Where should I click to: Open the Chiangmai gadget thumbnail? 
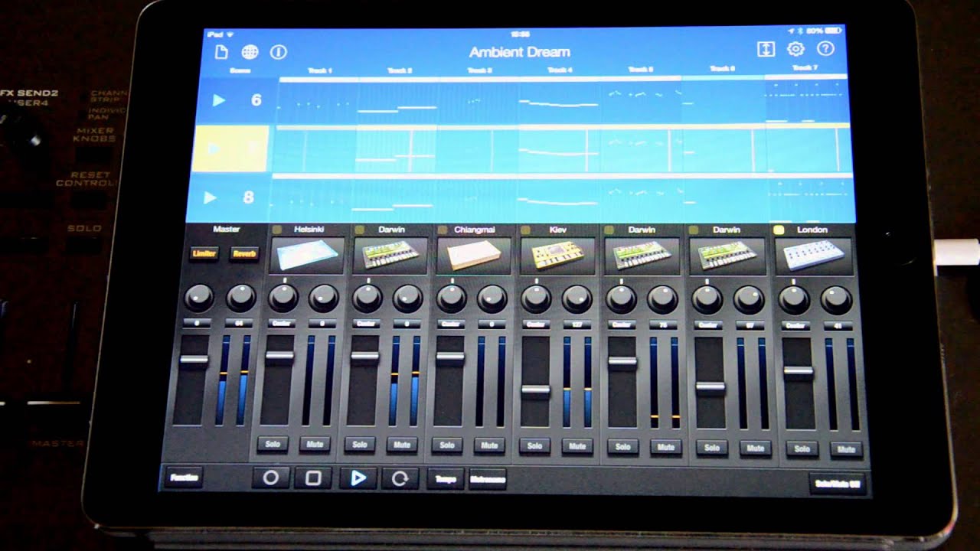pyautogui.click(x=473, y=256)
